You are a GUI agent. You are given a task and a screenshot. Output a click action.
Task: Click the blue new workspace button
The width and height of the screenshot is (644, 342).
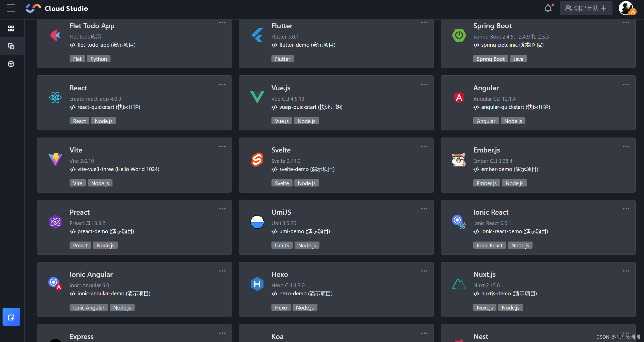(x=11, y=317)
